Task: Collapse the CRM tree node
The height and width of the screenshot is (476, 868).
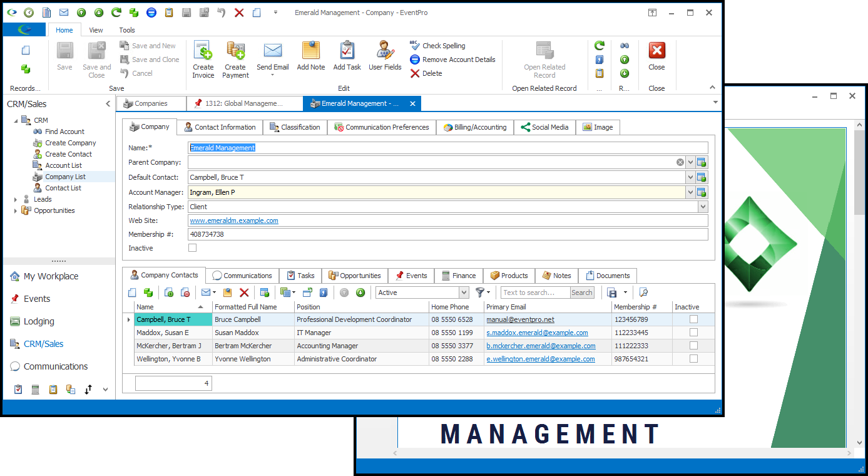Action: 16,120
